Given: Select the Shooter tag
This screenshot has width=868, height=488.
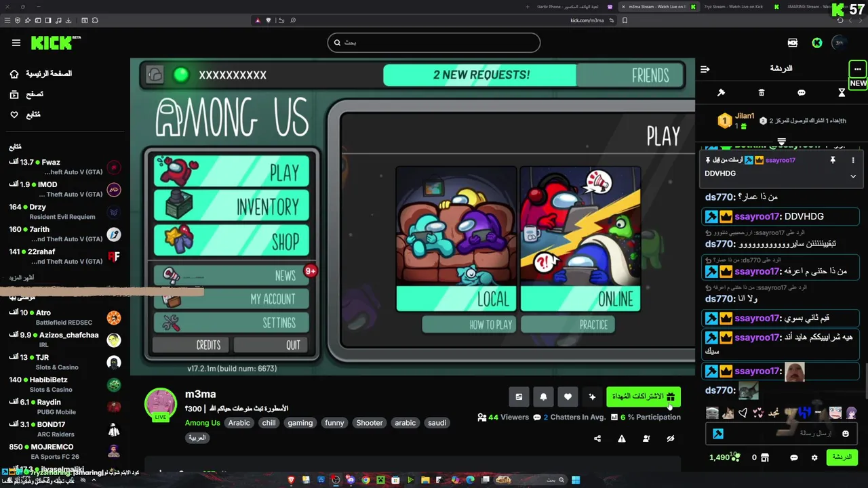Looking at the screenshot, I should [370, 423].
